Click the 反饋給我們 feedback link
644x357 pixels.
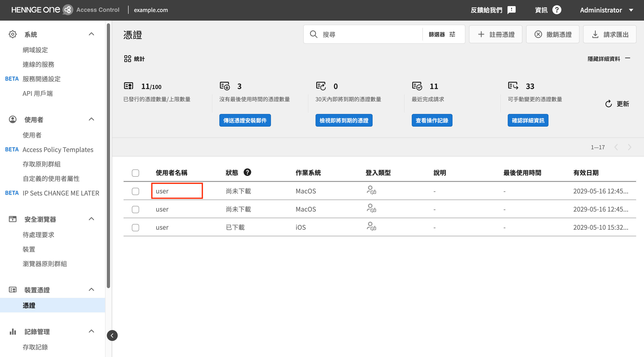[486, 10]
